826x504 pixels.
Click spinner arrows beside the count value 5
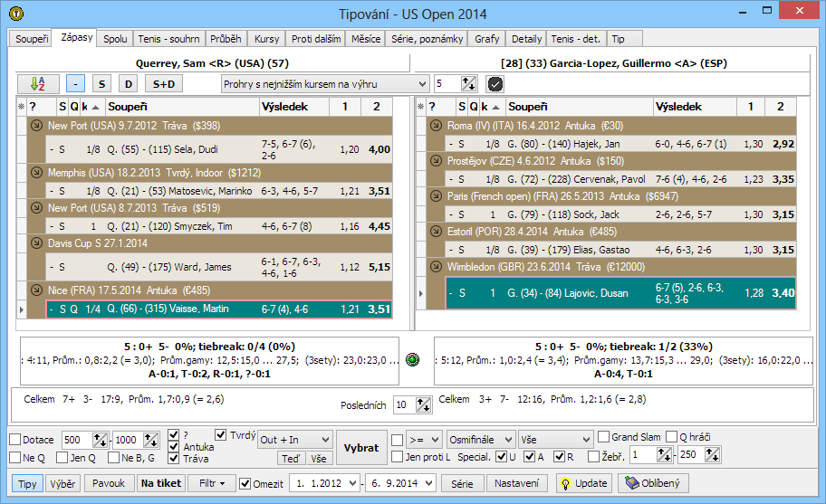click(468, 83)
